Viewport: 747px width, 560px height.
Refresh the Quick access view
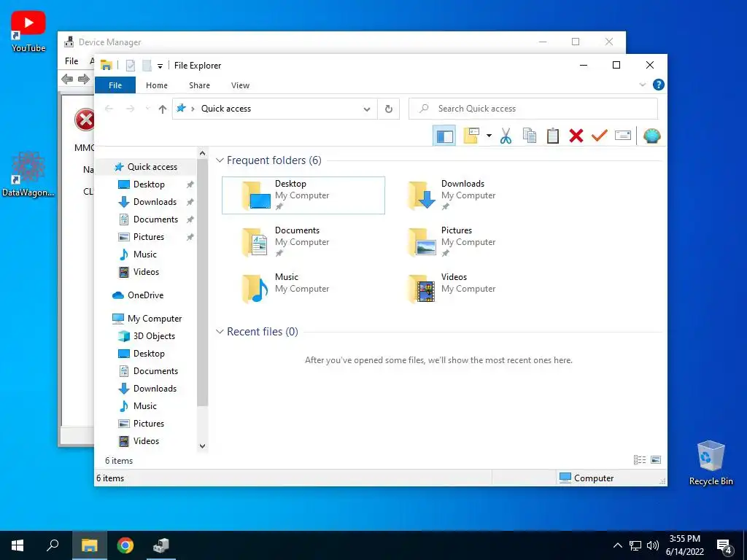(388, 109)
